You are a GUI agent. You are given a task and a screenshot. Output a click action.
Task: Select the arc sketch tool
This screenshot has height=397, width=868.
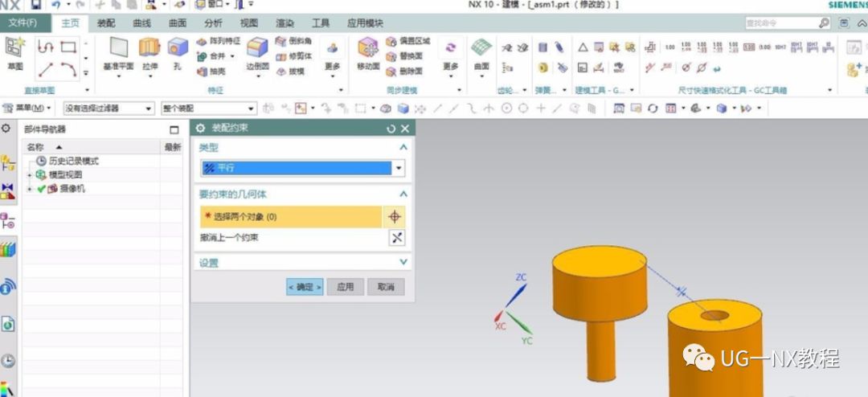point(68,70)
